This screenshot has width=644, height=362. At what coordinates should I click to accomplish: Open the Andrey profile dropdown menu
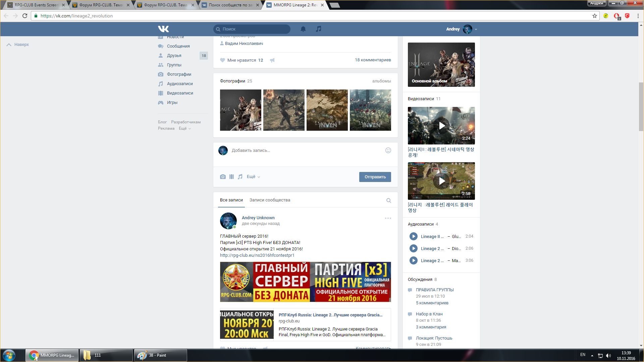(x=475, y=29)
